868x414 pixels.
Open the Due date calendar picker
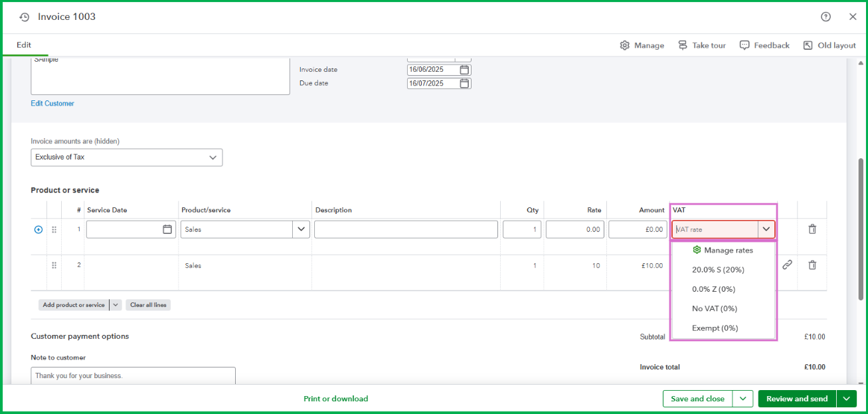coord(464,83)
